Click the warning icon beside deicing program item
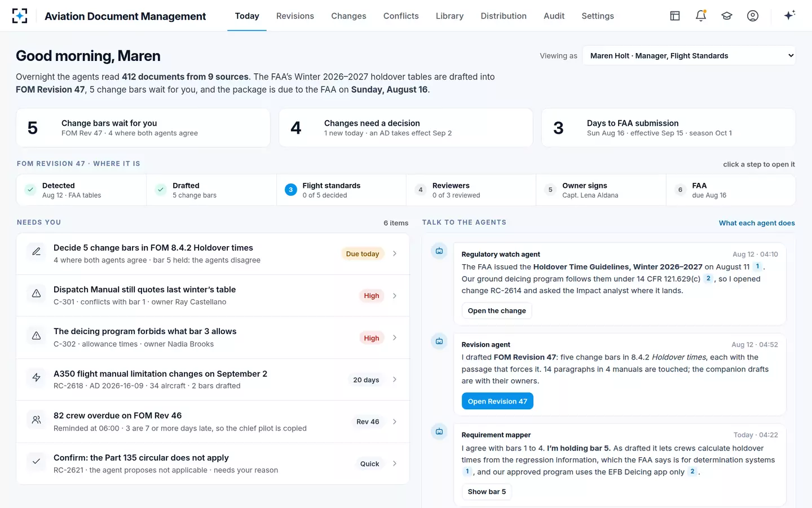This screenshot has width=812, height=508. [36, 336]
